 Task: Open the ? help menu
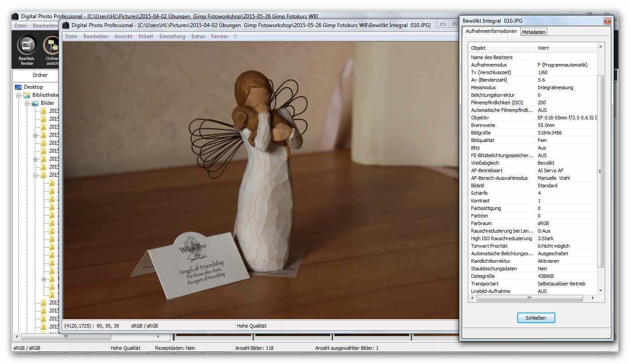tap(235, 36)
